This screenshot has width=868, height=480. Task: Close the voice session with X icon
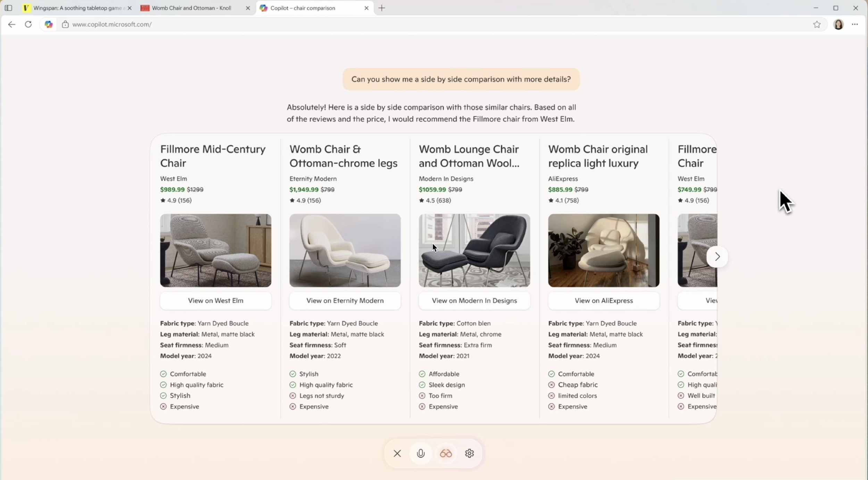[397, 453]
